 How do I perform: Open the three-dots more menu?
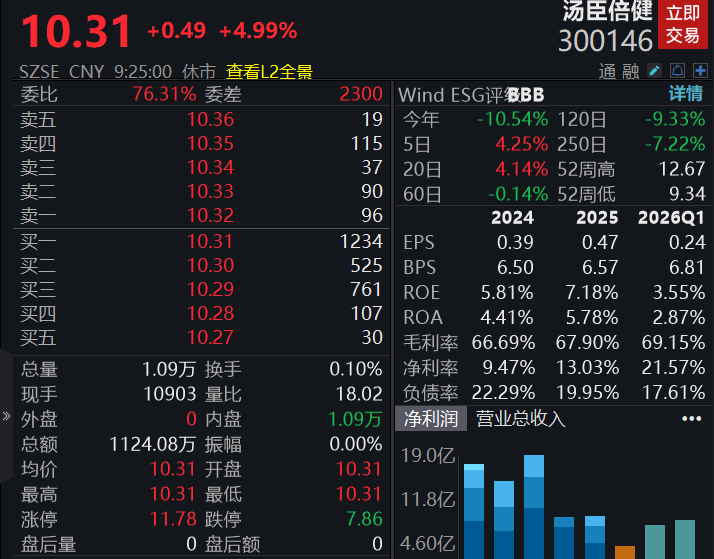[691, 418]
